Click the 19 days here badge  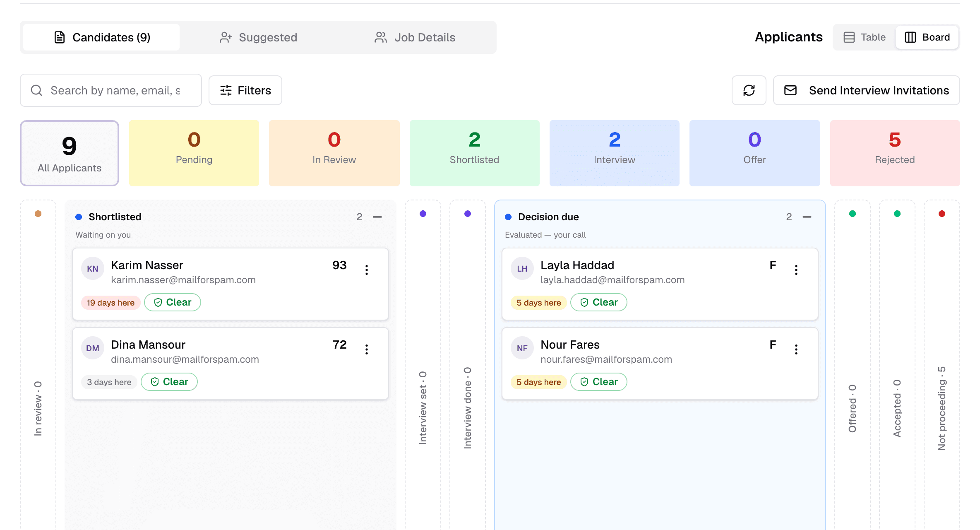coord(110,303)
